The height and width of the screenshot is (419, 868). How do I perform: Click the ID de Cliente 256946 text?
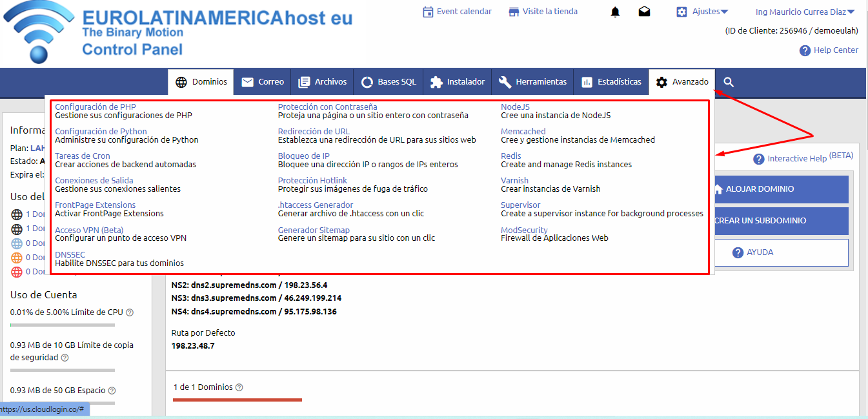792,31
